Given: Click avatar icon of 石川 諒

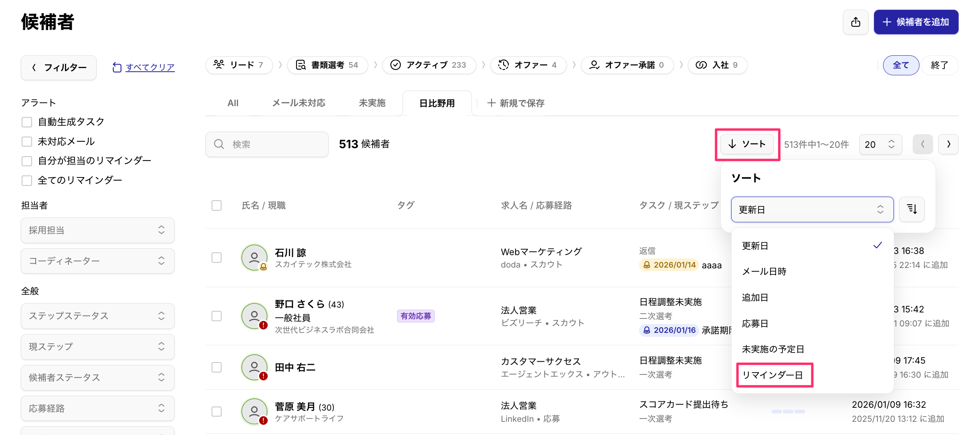Looking at the screenshot, I should tap(254, 258).
